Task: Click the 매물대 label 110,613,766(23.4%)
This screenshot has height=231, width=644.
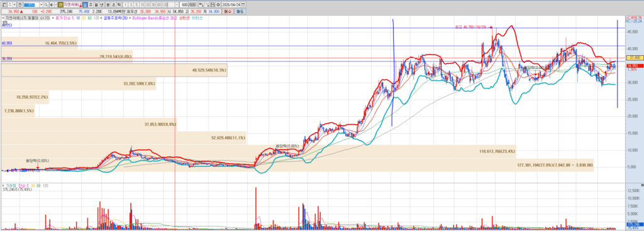Action: (497, 151)
